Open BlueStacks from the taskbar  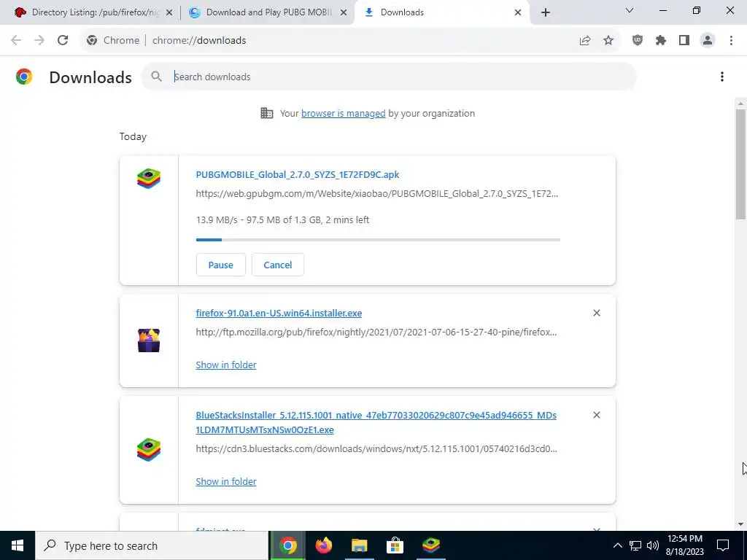[x=431, y=545]
